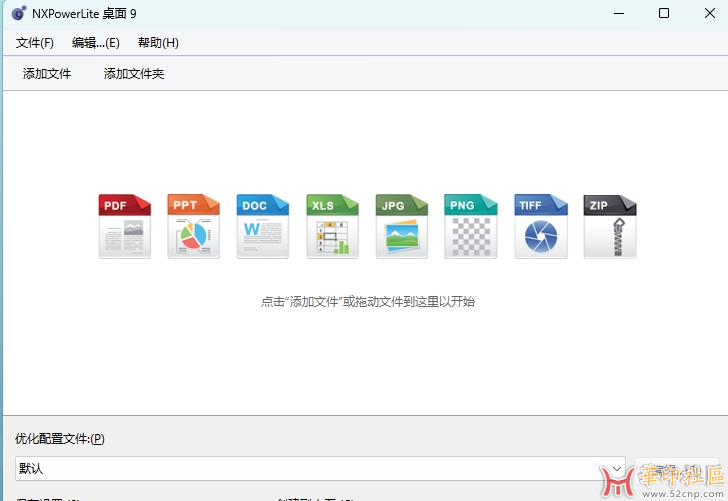
Task: Close the NXPowerLite window
Action: coord(709,14)
